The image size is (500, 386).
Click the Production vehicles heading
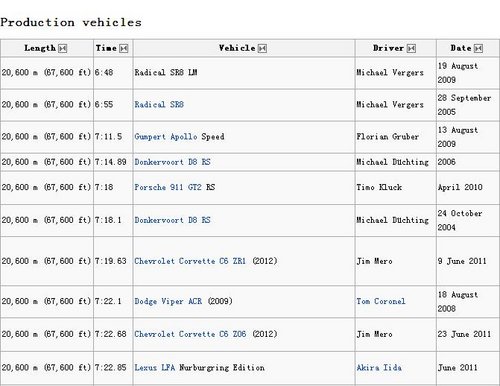[71, 23]
